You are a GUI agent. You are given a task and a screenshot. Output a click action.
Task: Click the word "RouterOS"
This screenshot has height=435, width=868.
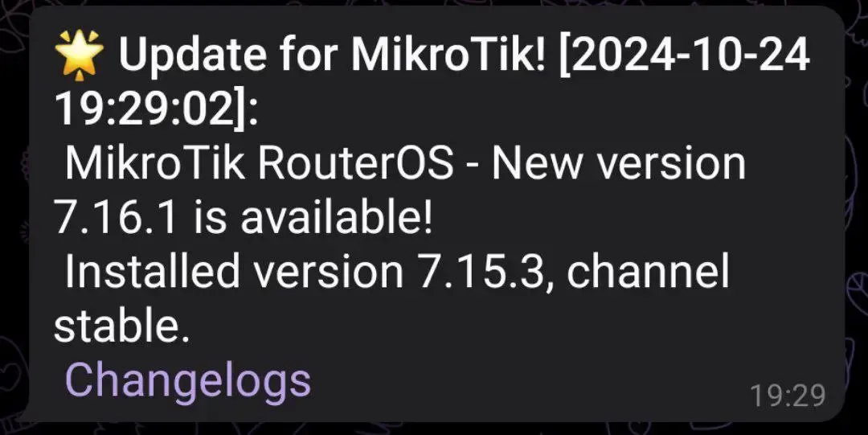click(356, 164)
